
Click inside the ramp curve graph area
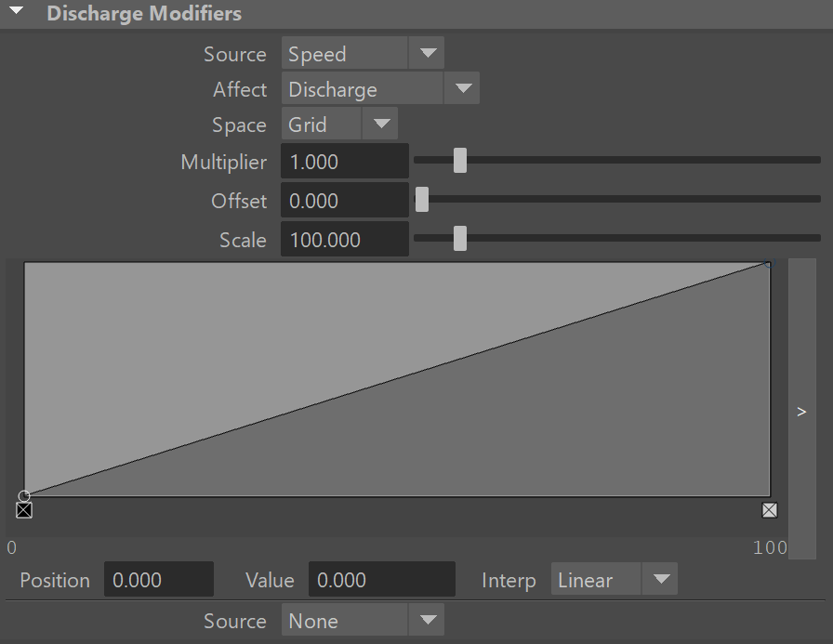coord(397,379)
